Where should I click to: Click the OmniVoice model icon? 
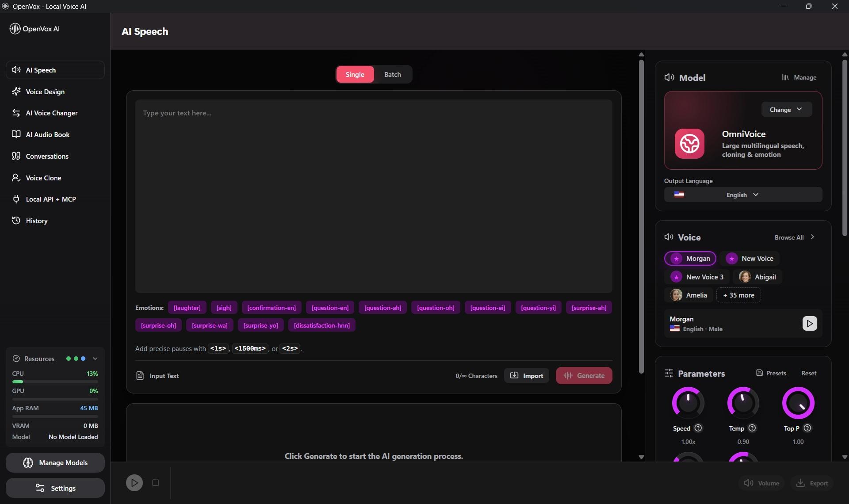(689, 144)
